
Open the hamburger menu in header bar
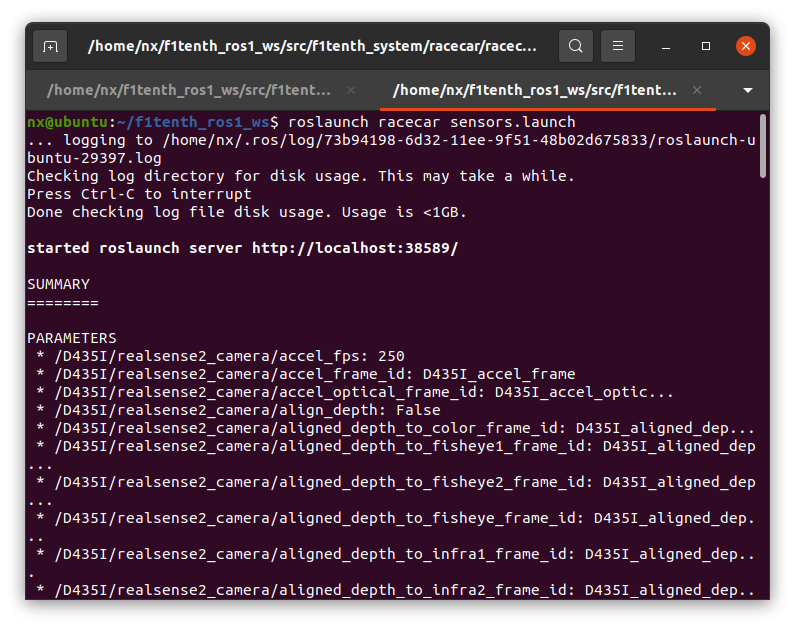click(x=619, y=46)
